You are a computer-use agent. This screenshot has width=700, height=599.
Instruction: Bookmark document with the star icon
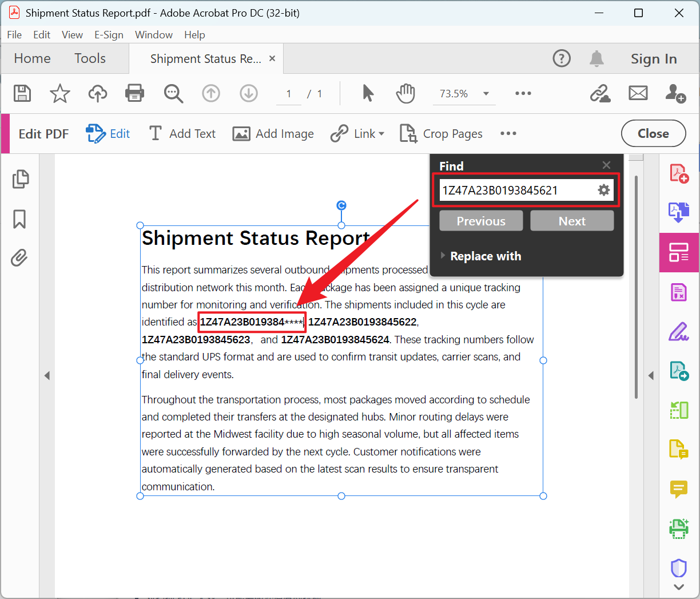tap(60, 93)
